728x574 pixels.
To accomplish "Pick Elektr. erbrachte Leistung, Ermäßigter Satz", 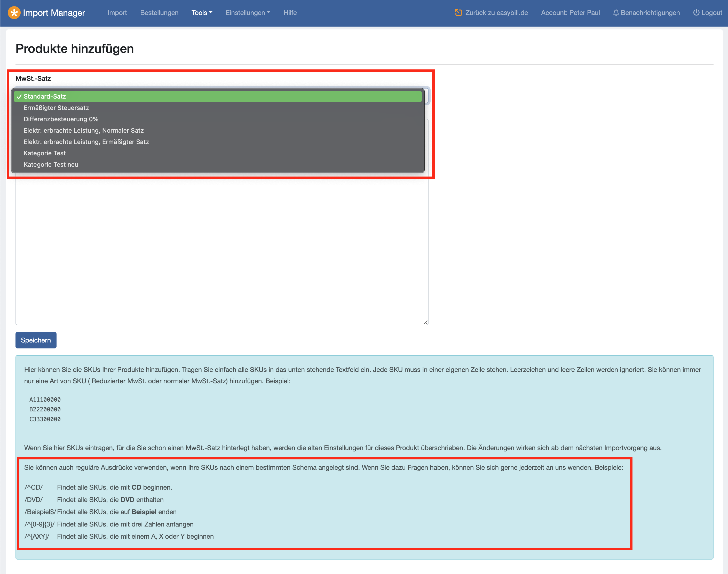I will click(x=218, y=142).
